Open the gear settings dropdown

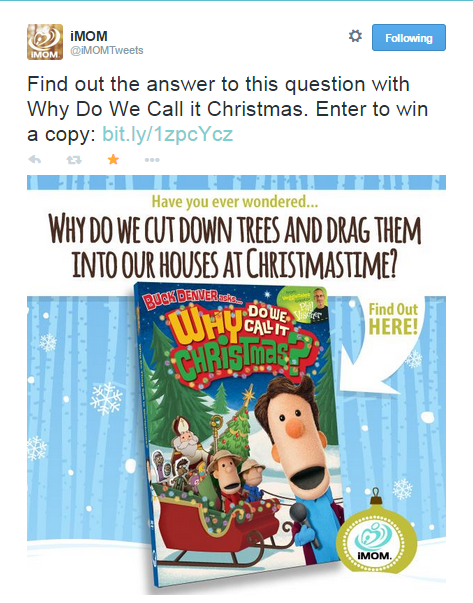coord(355,36)
